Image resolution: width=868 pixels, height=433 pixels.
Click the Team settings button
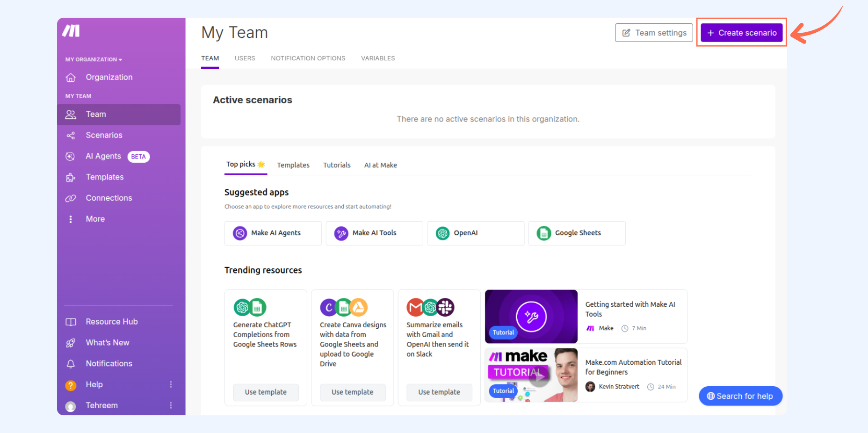[654, 33]
